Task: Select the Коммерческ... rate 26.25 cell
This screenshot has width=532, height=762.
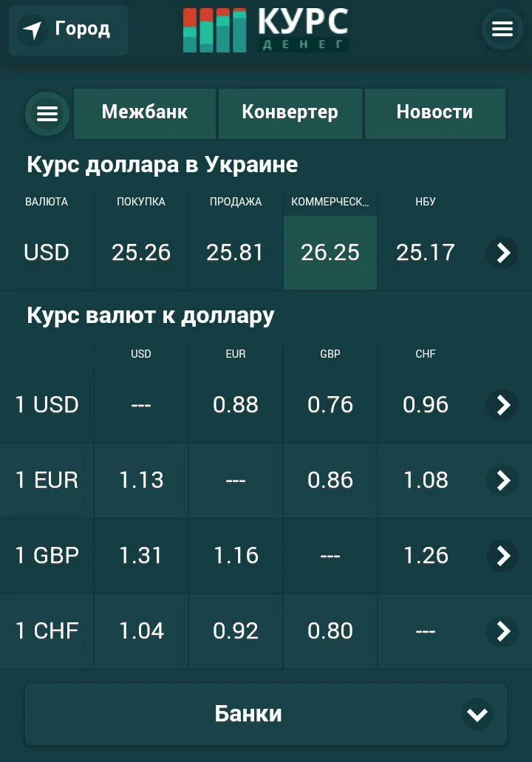Action: coord(330,253)
